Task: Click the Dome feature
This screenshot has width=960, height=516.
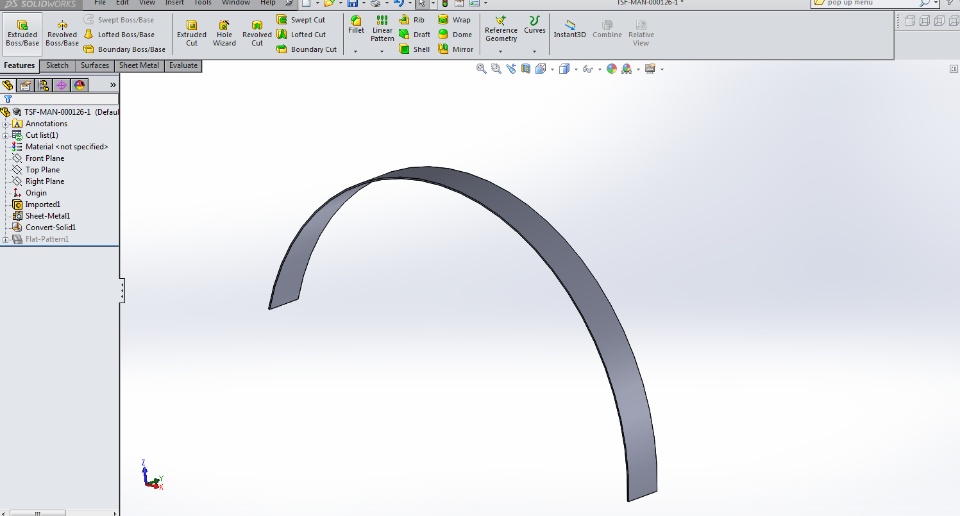Action: coord(455,34)
